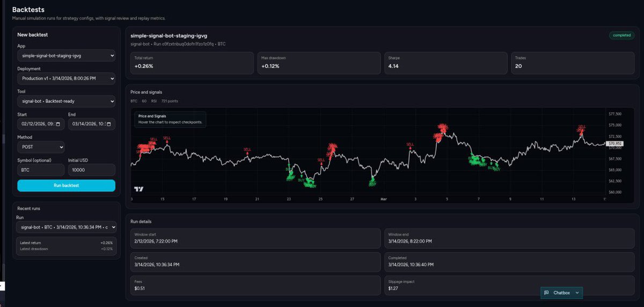Open the Method dropdown showing POST

point(41,147)
